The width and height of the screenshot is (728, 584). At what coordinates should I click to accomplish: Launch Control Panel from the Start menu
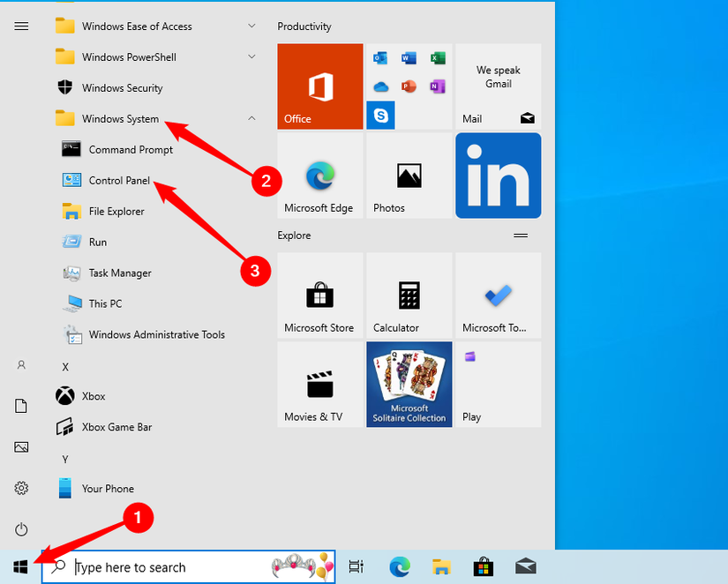119,180
